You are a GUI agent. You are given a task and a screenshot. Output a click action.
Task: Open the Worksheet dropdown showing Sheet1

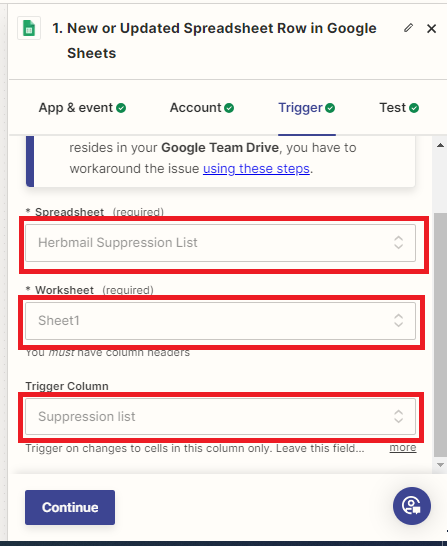point(220,321)
